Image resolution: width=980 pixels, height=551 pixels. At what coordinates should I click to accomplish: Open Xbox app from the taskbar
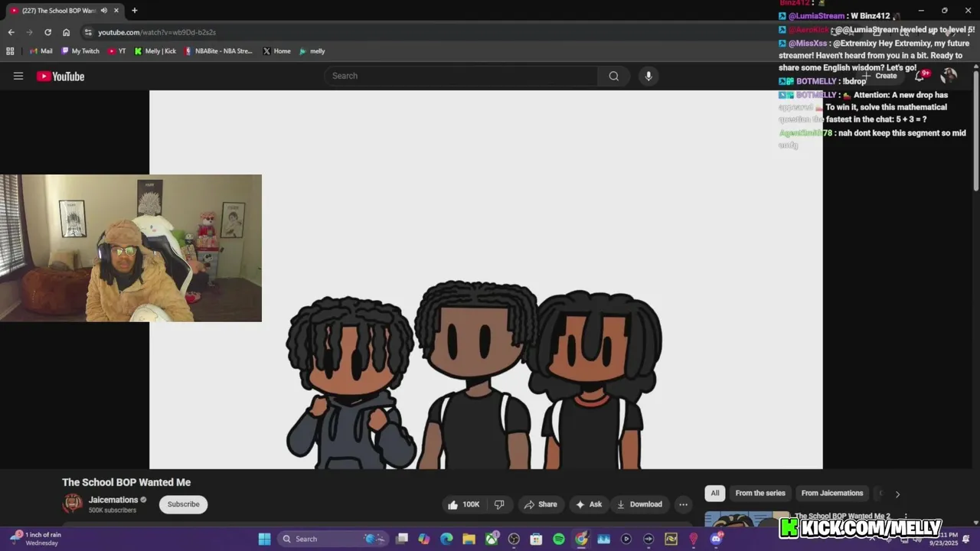coord(491,539)
